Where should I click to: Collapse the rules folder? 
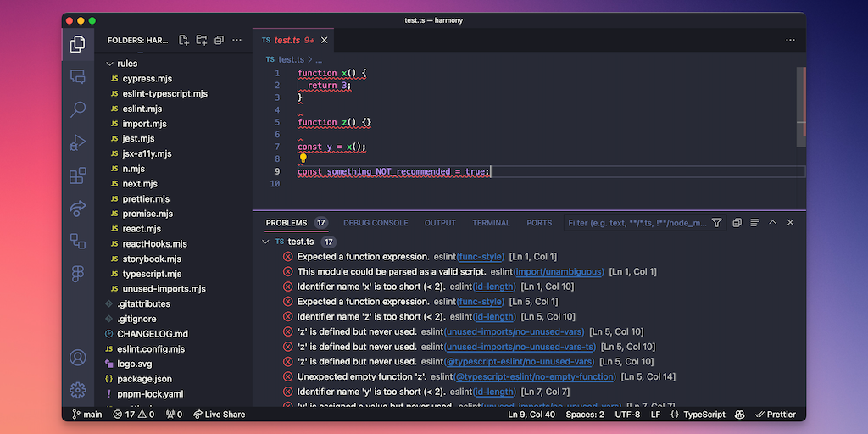pos(109,64)
